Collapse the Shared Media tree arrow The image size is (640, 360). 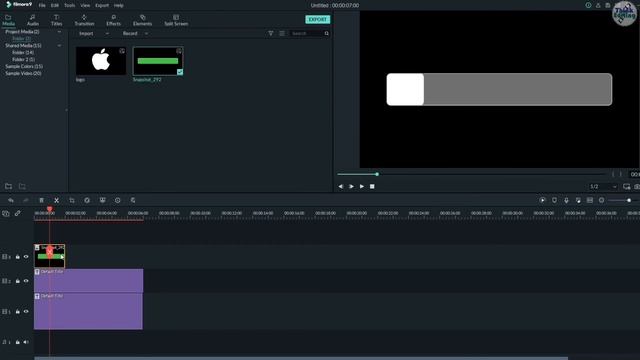(x=60, y=46)
